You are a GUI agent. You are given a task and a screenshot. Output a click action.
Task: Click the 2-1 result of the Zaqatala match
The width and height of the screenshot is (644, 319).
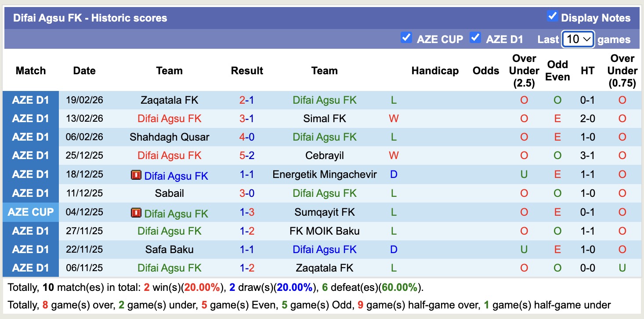click(247, 100)
